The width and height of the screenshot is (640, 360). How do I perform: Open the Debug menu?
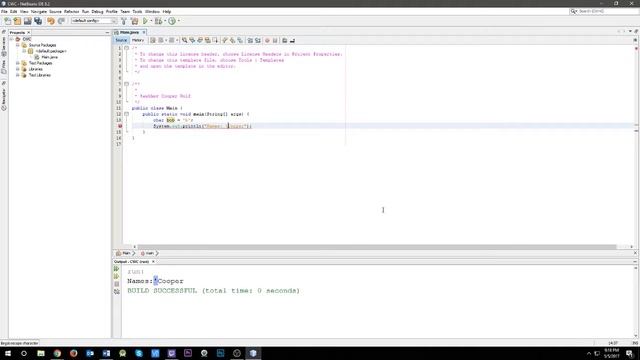coord(97,11)
